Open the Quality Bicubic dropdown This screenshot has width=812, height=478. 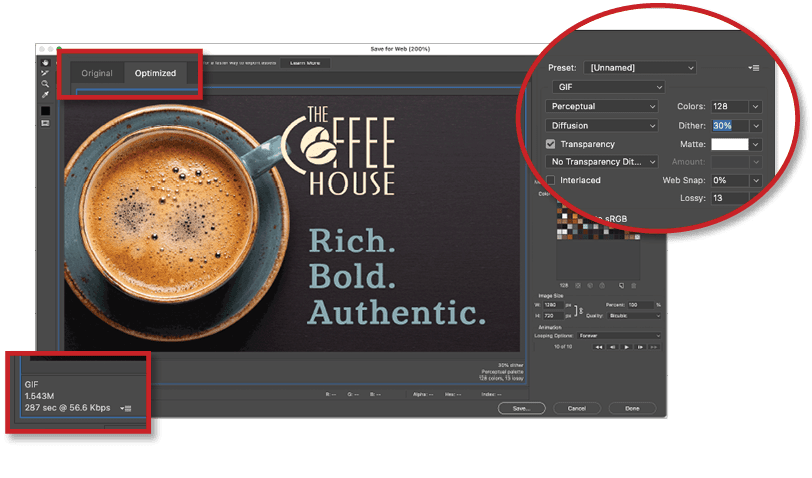pyautogui.click(x=634, y=315)
